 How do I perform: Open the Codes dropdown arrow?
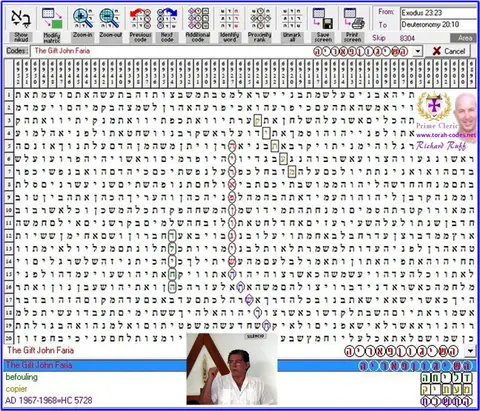[418, 51]
